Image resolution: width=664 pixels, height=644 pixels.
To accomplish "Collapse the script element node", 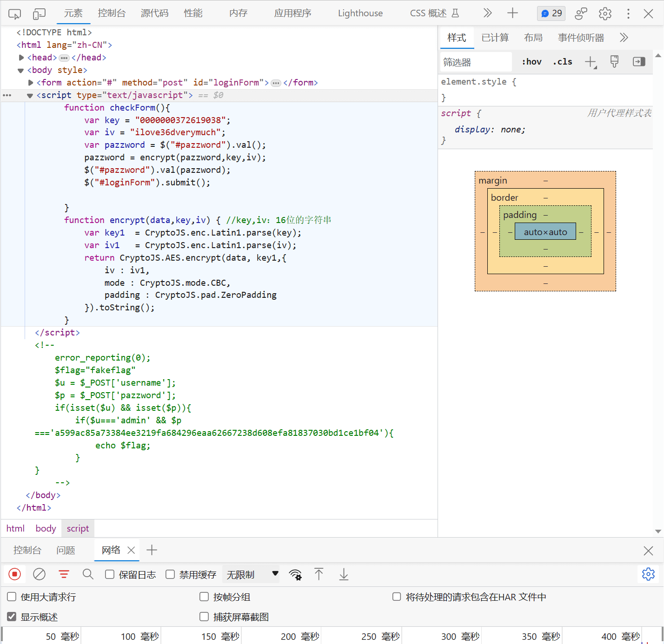I will (x=30, y=95).
